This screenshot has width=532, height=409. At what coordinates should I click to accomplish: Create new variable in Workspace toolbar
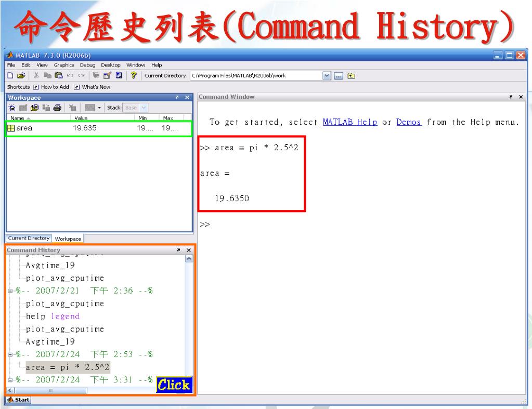12,108
